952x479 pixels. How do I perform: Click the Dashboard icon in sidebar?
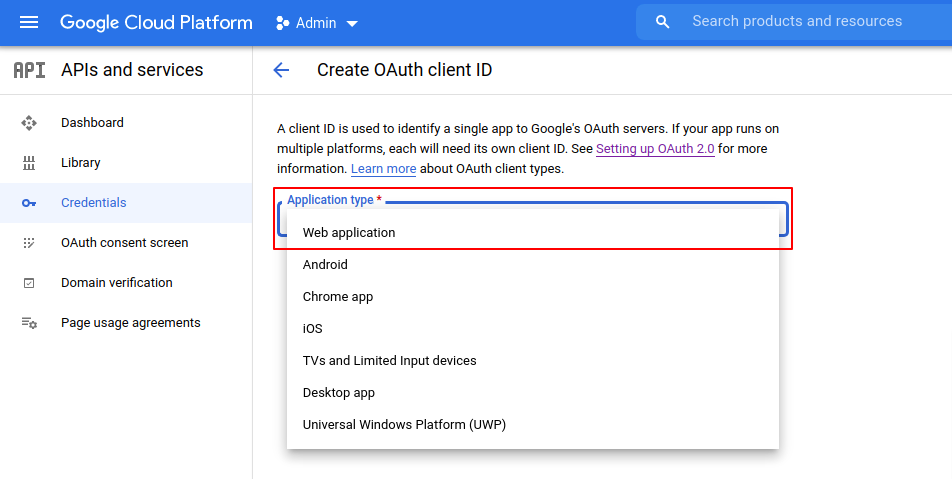[29, 123]
